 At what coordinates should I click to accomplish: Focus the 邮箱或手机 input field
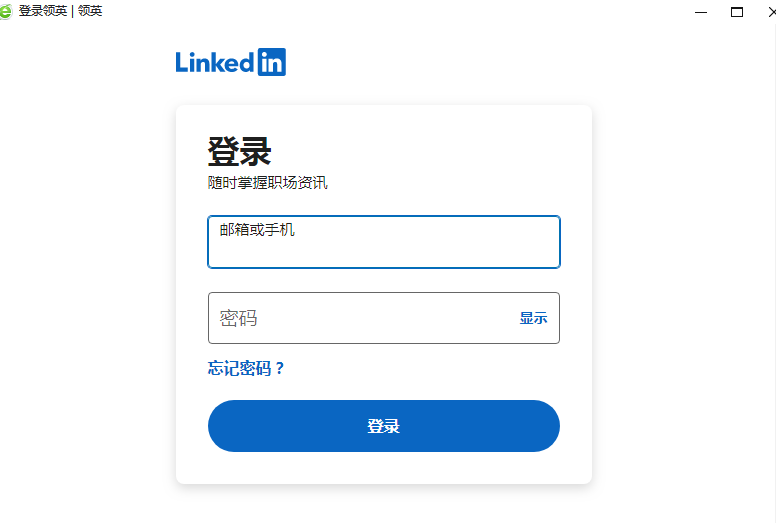click(x=383, y=249)
